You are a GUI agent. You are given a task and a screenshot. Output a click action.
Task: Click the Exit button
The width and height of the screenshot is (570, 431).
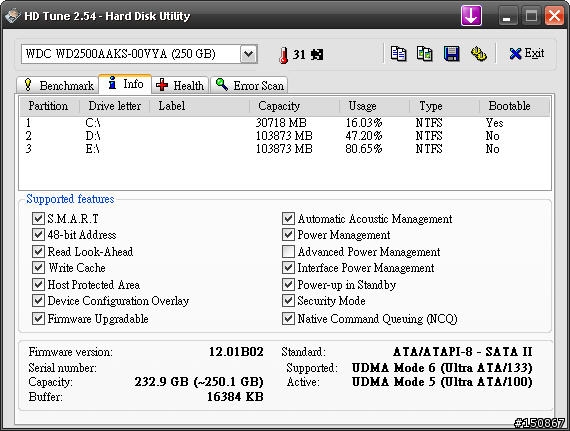526,54
